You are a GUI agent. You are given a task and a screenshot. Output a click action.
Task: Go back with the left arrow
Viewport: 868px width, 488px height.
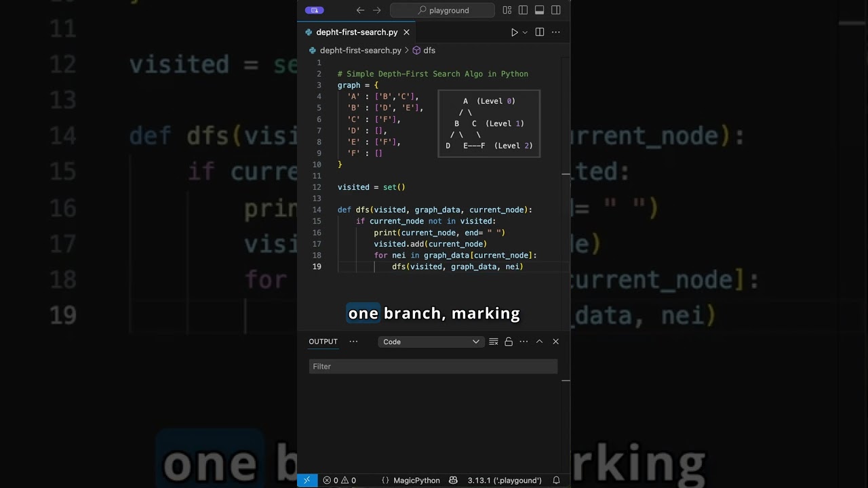pos(361,10)
